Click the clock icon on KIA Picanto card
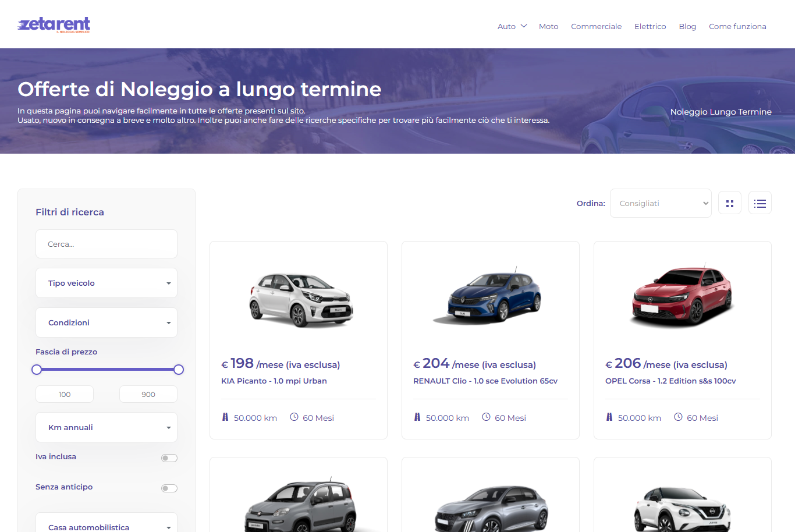The height and width of the screenshot is (532, 795). pyautogui.click(x=294, y=417)
